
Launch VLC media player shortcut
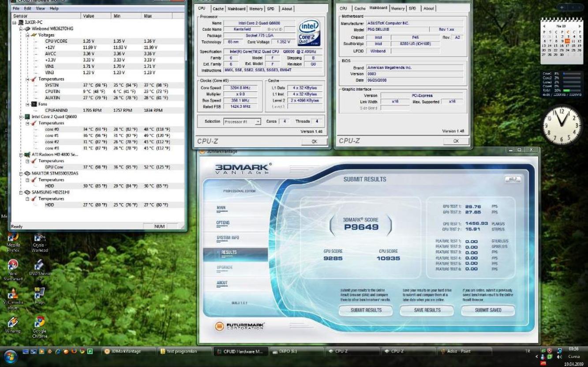(x=13, y=298)
